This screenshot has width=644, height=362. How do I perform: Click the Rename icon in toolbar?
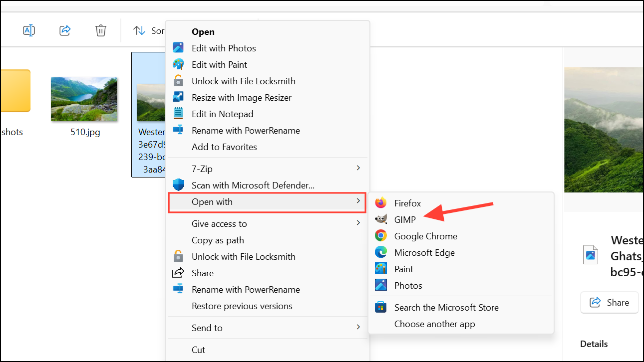pyautogui.click(x=29, y=30)
